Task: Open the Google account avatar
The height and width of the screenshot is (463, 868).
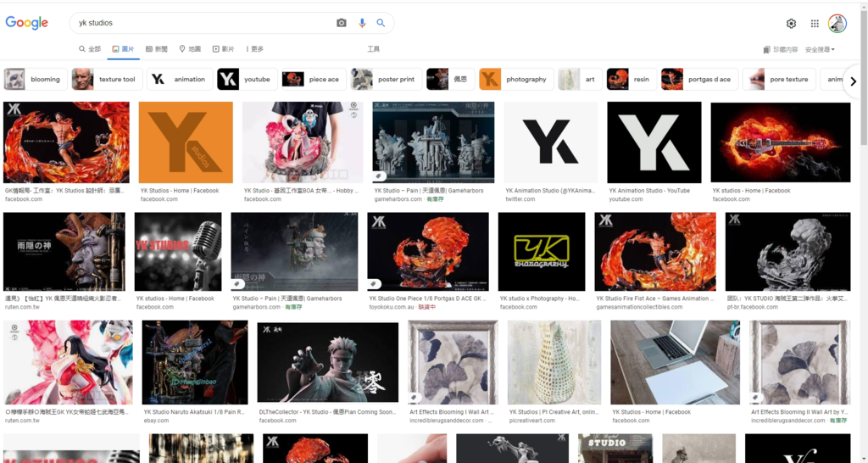Action: click(x=837, y=23)
